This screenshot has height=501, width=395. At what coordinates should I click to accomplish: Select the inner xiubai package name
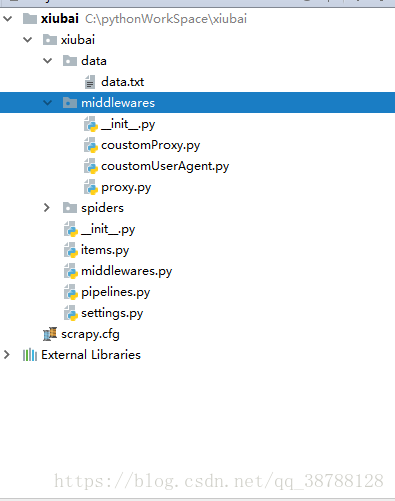click(x=78, y=40)
